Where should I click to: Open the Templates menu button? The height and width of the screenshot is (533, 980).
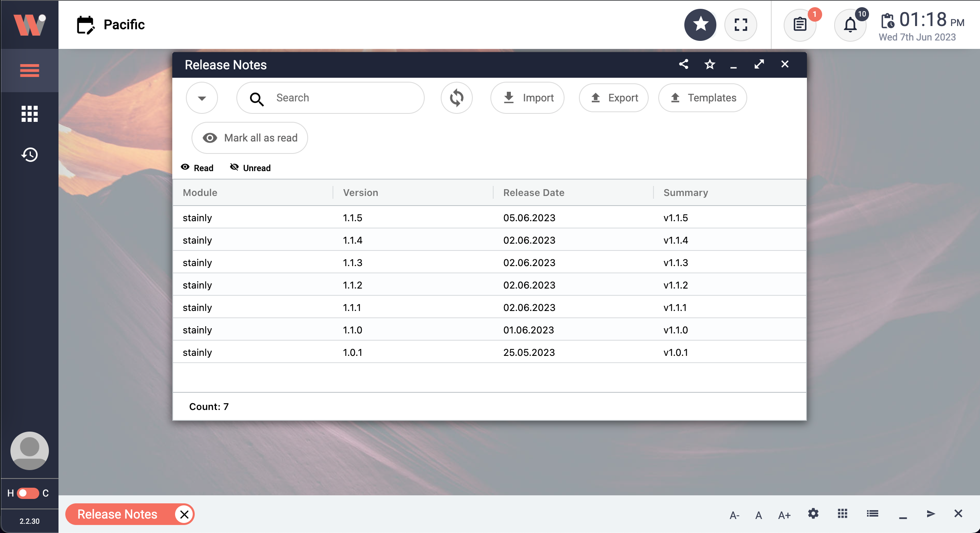tap(702, 98)
